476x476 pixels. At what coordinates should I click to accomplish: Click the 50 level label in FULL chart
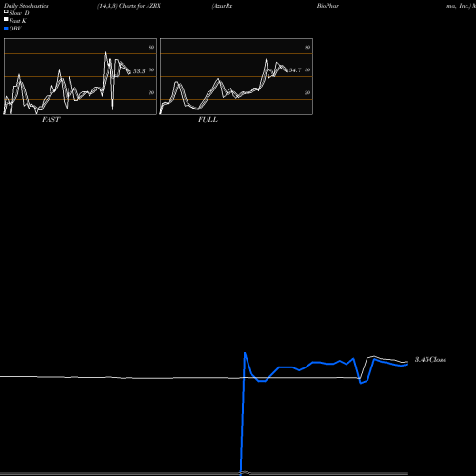click(x=307, y=69)
